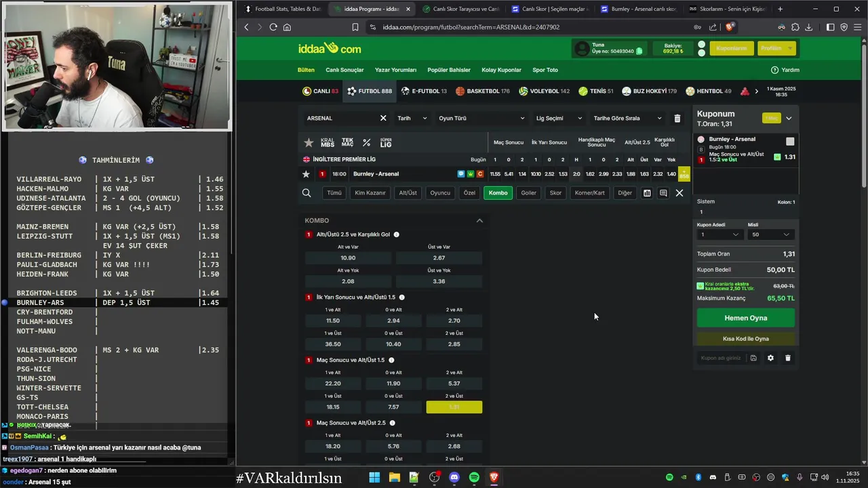This screenshot has height=488, width=868.
Task: Select the Kral MBS filter icon
Action: click(328, 142)
